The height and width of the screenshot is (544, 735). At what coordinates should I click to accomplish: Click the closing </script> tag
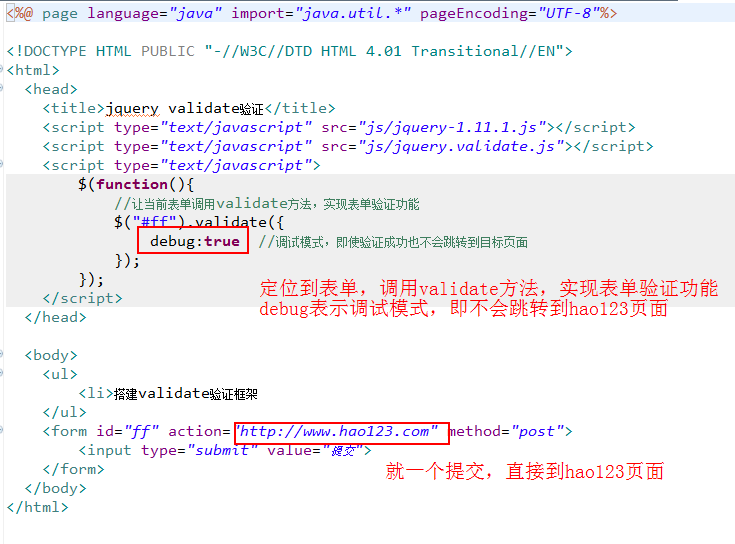coord(82,298)
